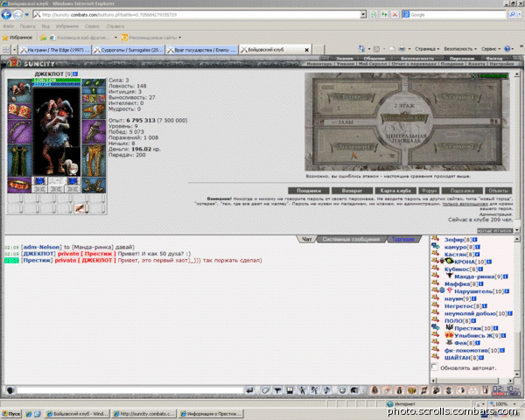Click the boots equipment slot

tap(94, 185)
